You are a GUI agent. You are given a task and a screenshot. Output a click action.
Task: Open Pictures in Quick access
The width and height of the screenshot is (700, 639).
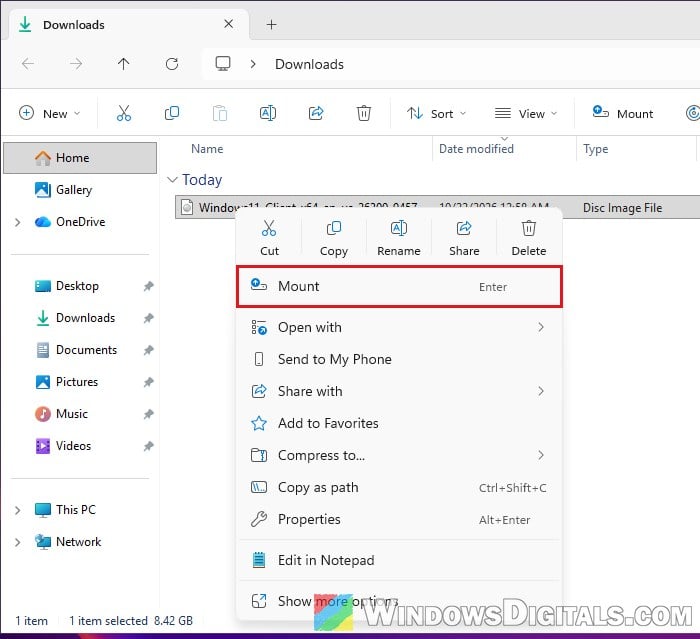click(x=80, y=382)
